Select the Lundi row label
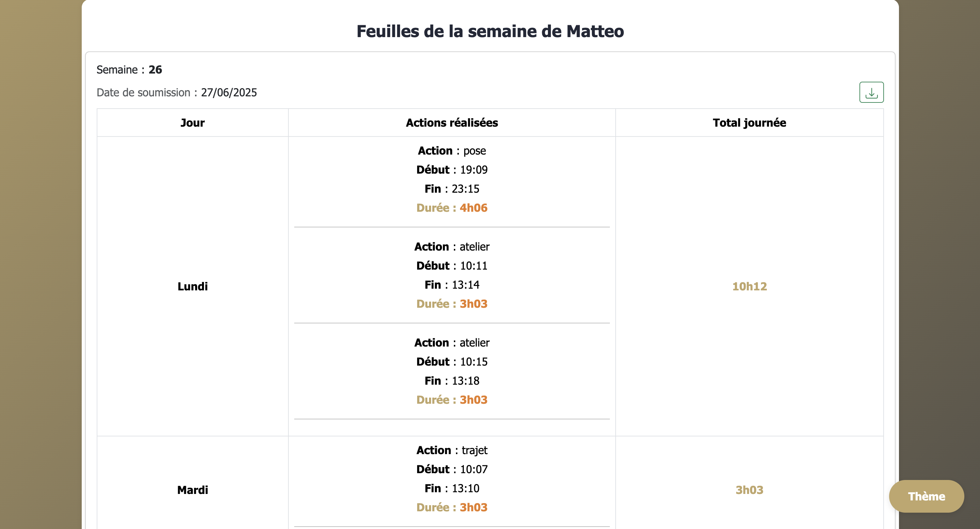The image size is (980, 529). pyautogui.click(x=192, y=286)
